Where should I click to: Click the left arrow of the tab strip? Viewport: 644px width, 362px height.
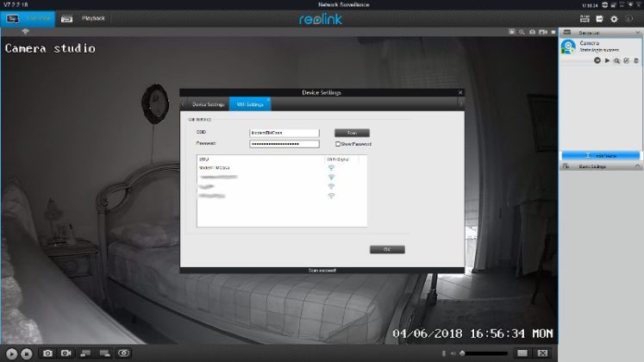[x=183, y=104]
